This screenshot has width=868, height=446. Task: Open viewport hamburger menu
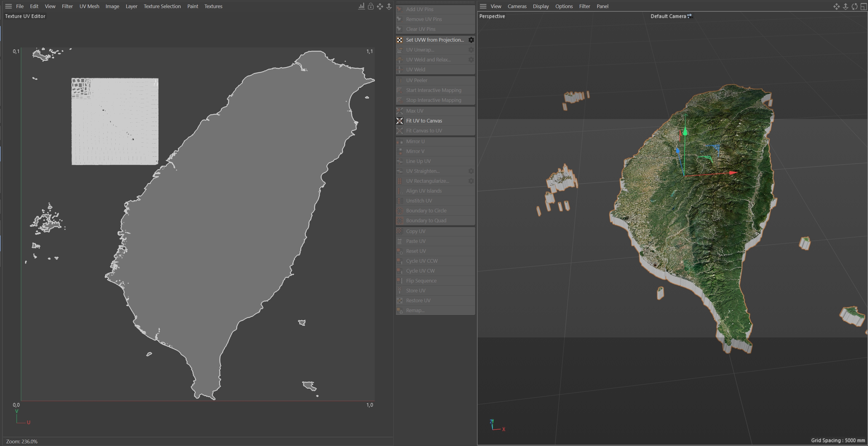[483, 6]
